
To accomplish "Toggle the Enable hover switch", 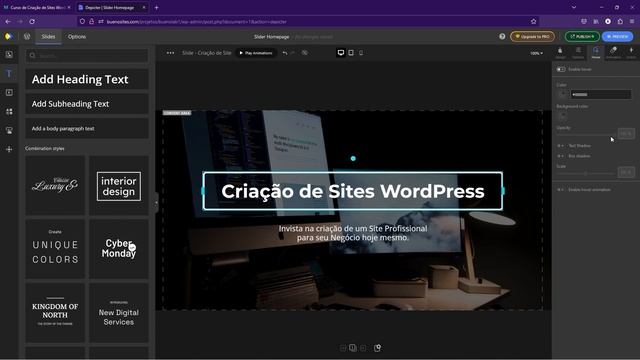I will click(561, 69).
